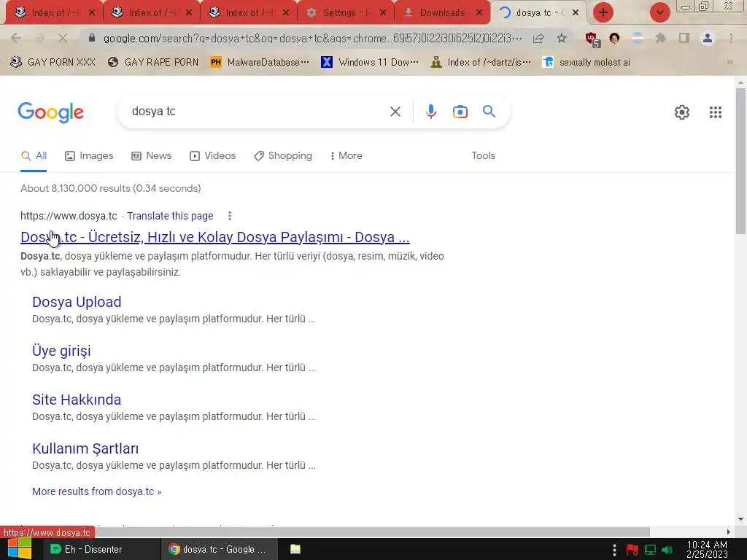Screen dimensions: 747x560
Task: Open the Tools search options
Action: click(483, 156)
